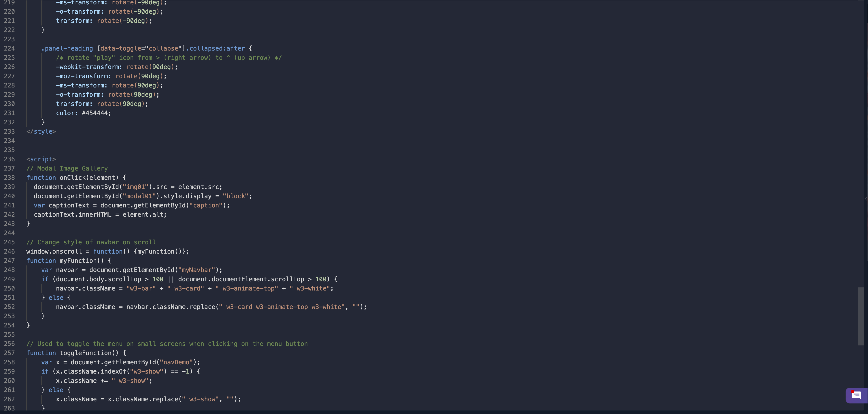Click line number 236 in gutter
The width and height of the screenshot is (868, 414).
(x=9, y=159)
